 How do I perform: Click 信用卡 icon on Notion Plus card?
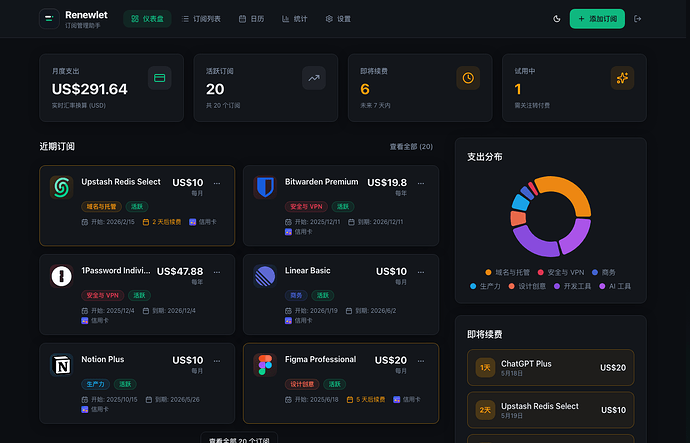point(84,410)
